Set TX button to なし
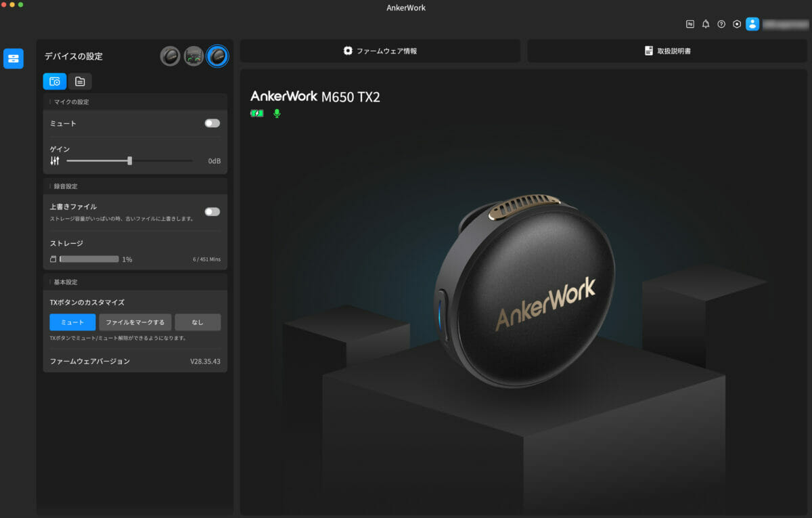Image resolution: width=812 pixels, height=518 pixels. pyautogui.click(x=198, y=322)
